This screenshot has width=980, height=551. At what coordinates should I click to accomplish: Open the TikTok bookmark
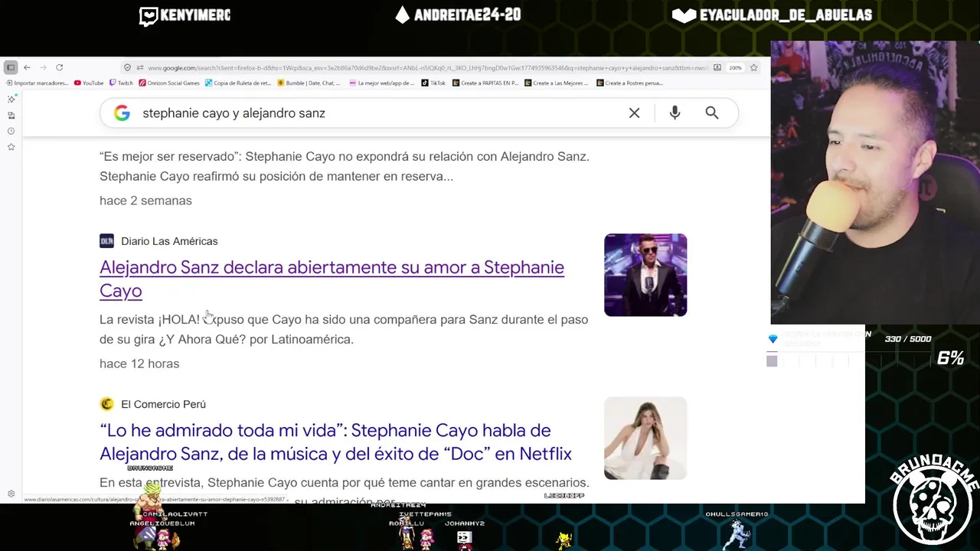(433, 83)
